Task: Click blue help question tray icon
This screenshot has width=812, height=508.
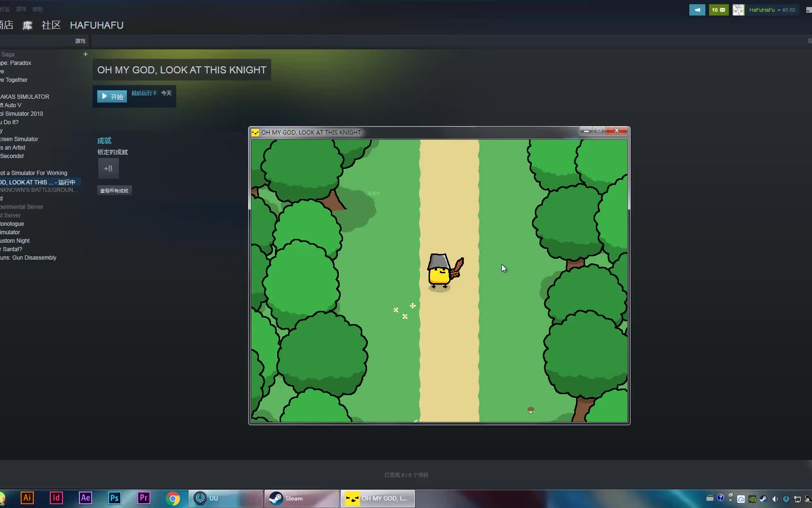Action: 720,498
